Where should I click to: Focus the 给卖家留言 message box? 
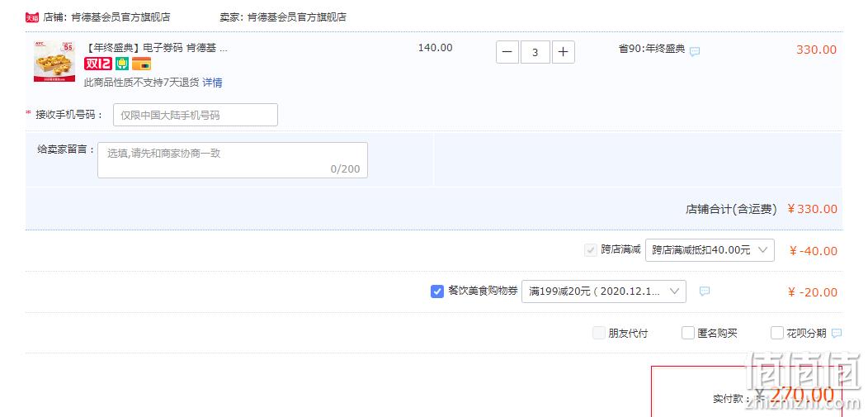(233, 160)
